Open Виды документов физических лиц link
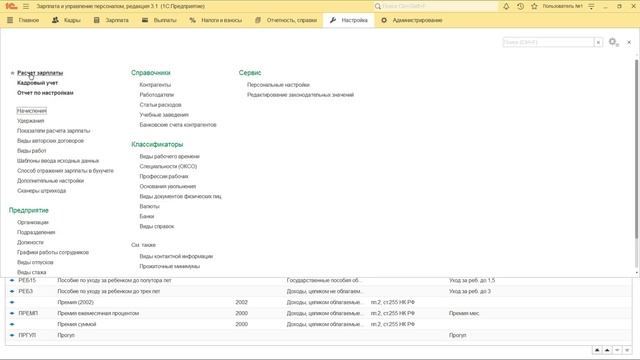The image size is (640, 360). coord(180,196)
